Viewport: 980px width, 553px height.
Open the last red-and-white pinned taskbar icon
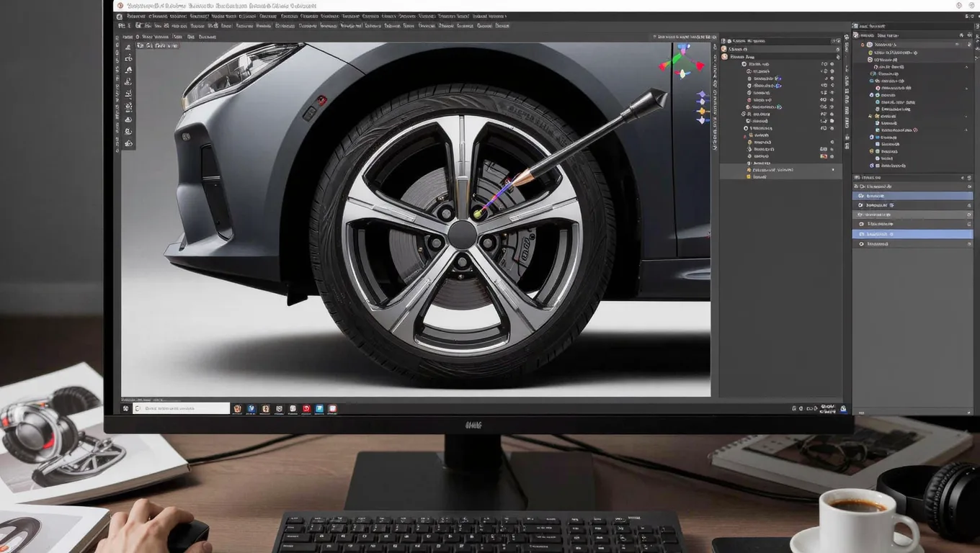[332, 408]
